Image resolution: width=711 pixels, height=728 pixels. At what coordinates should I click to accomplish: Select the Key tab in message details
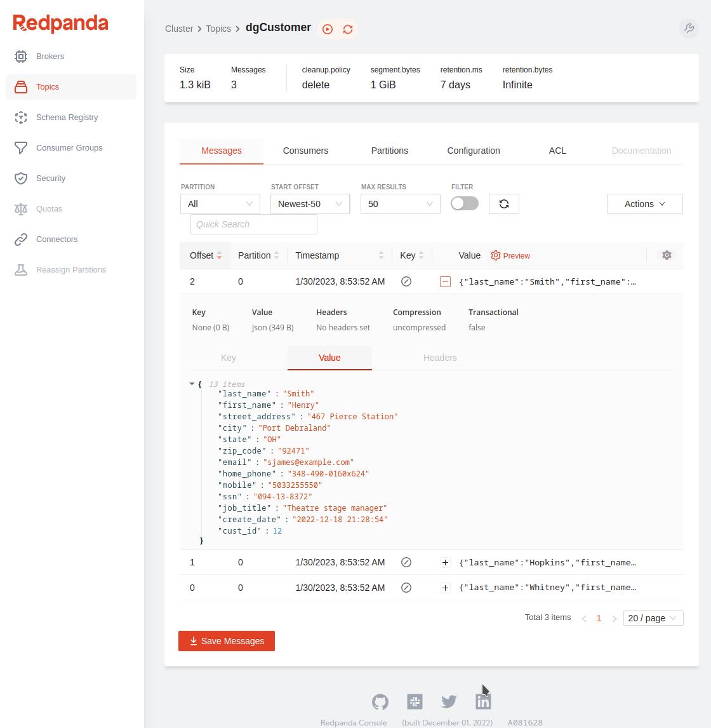coord(229,358)
